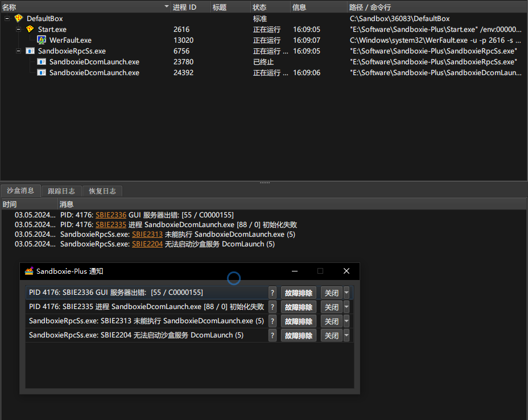Open dropdown arrow beside SBIE2336 关闭 button

click(346, 293)
